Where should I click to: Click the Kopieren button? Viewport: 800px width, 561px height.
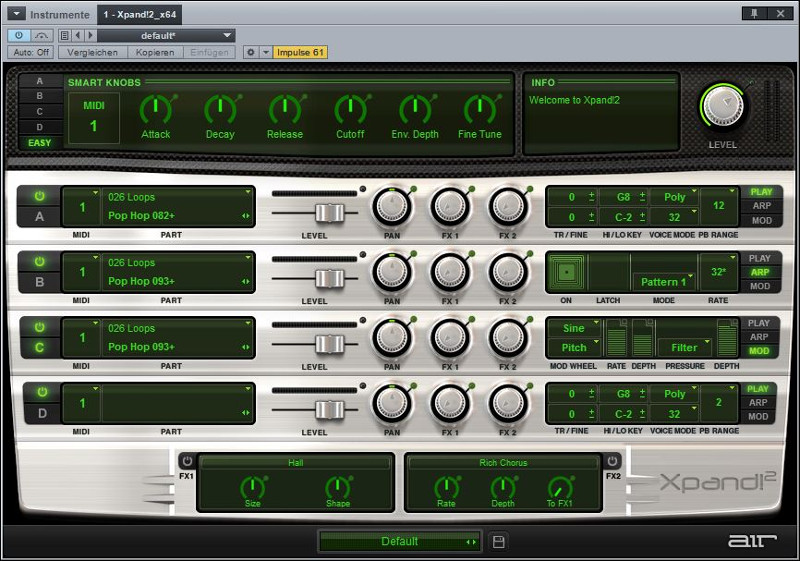click(155, 52)
